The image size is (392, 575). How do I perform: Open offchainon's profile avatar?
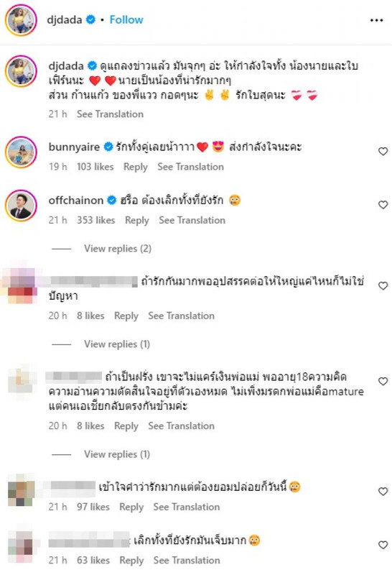click(x=21, y=206)
